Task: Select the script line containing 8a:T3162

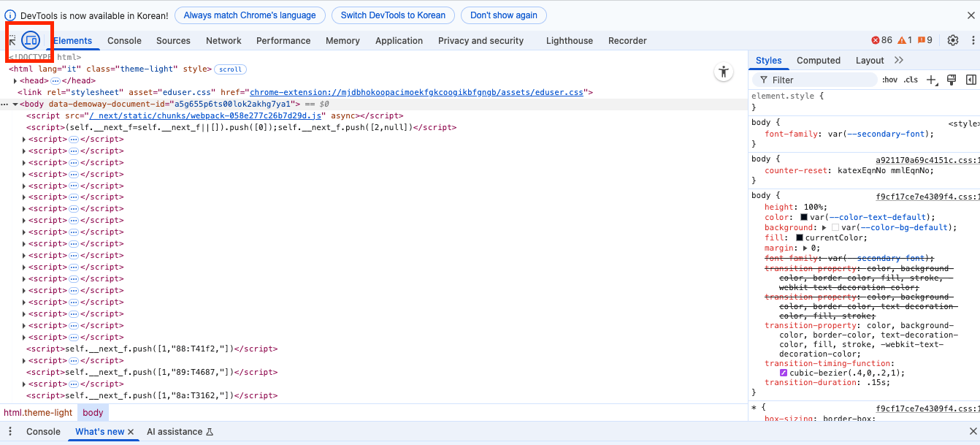Action: [x=152, y=396]
